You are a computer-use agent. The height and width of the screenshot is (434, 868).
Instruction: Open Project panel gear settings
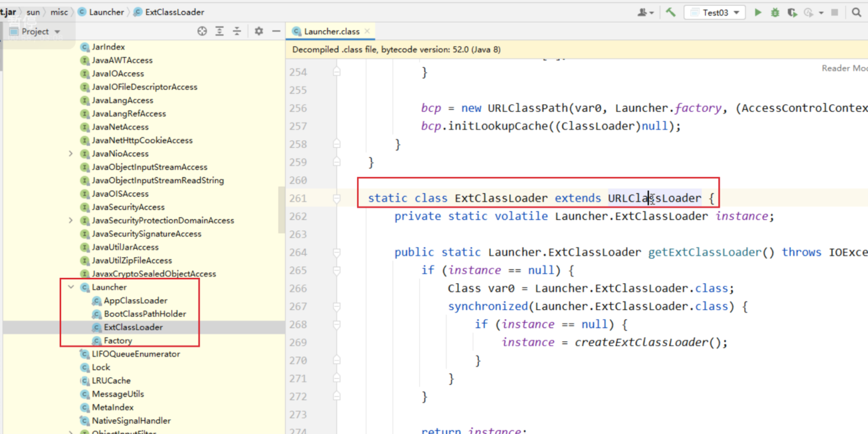click(259, 31)
